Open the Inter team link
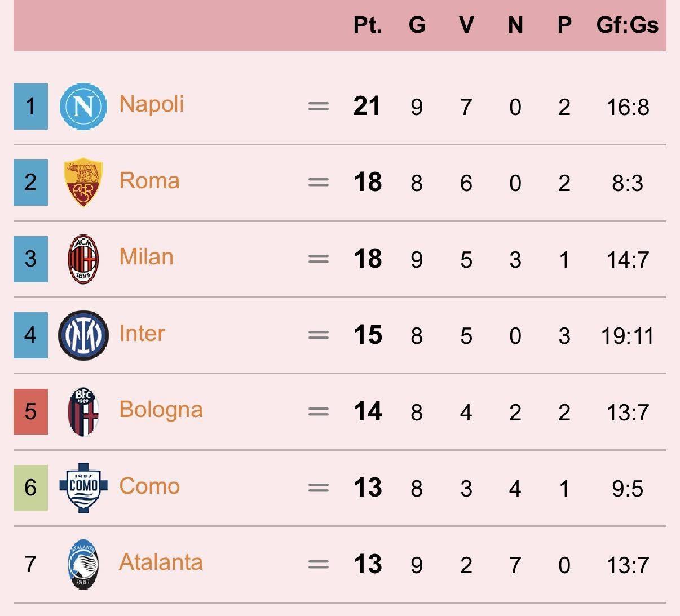Image resolution: width=680 pixels, height=616 pixels. click(x=142, y=334)
